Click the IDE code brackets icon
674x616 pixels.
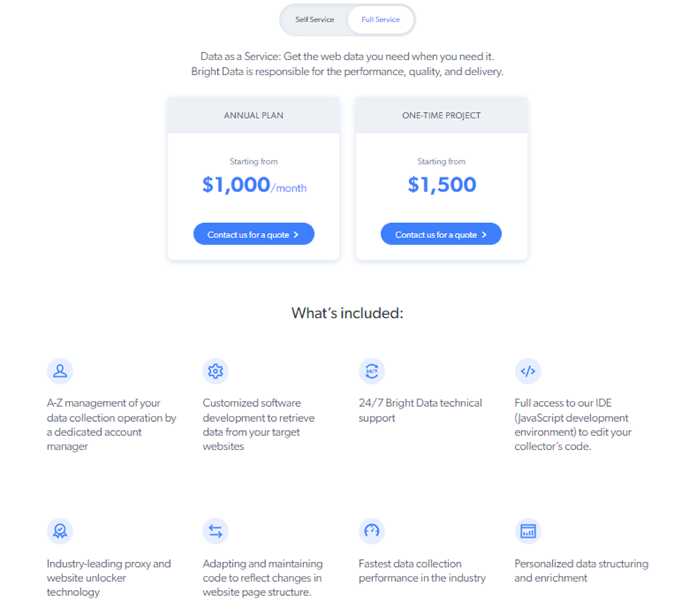point(528,371)
